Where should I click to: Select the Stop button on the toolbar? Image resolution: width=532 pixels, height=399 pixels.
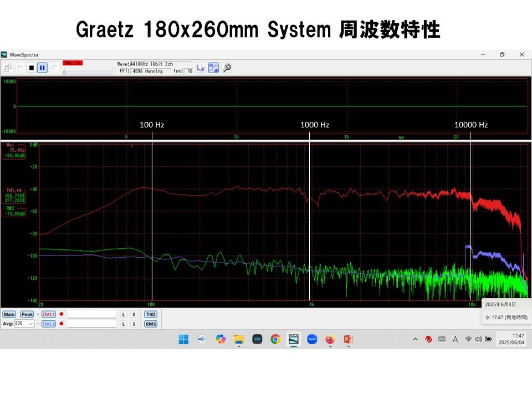tap(32, 68)
